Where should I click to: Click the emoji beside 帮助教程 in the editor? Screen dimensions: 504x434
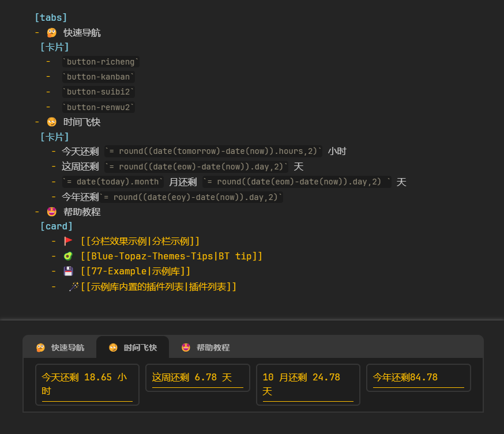click(x=52, y=212)
